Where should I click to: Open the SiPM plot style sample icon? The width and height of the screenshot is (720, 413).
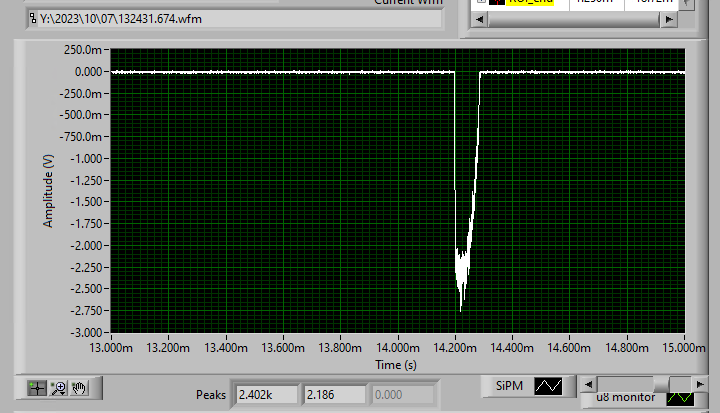pyautogui.click(x=548, y=386)
